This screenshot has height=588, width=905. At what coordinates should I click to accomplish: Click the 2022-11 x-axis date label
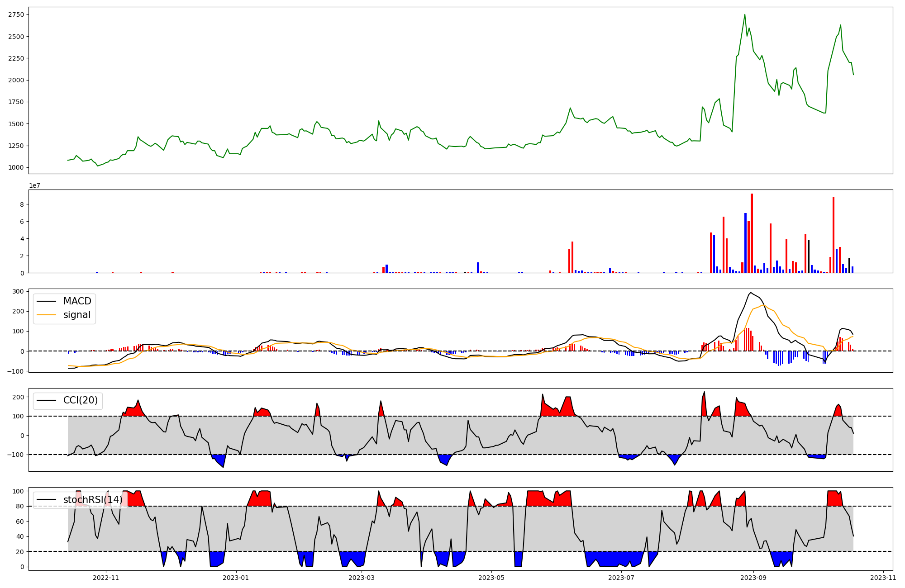click(x=106, y=578)
